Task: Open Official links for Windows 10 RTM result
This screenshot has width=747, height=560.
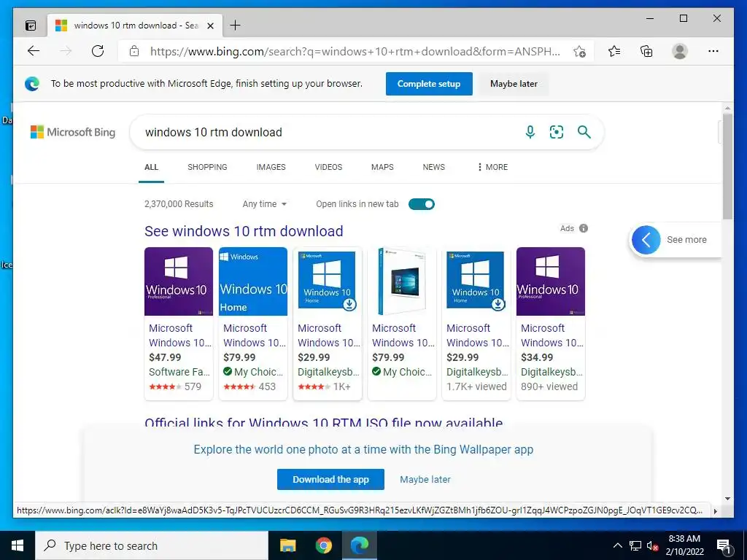Action: 324,422
